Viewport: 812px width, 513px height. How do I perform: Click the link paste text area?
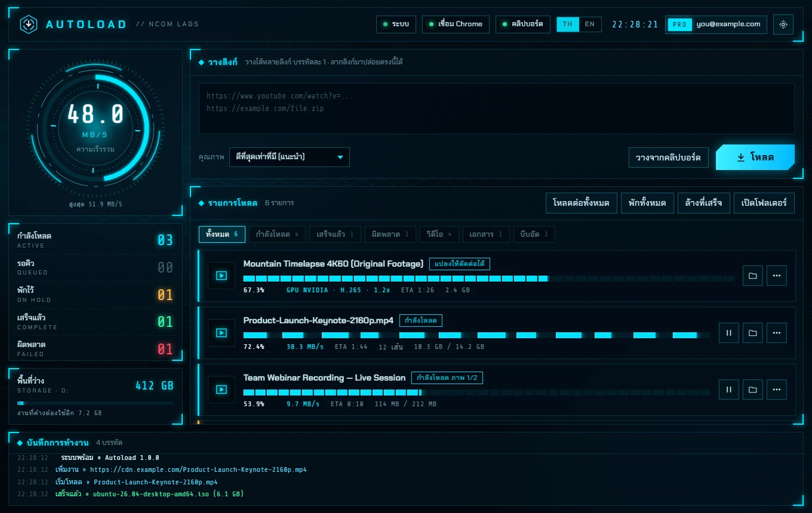[496, 109]
